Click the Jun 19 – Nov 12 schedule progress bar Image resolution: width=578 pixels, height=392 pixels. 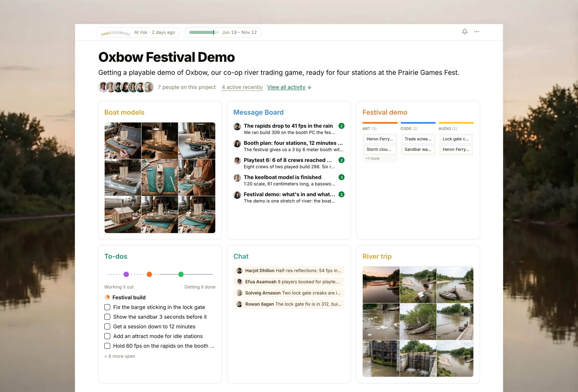pos(204,32)
